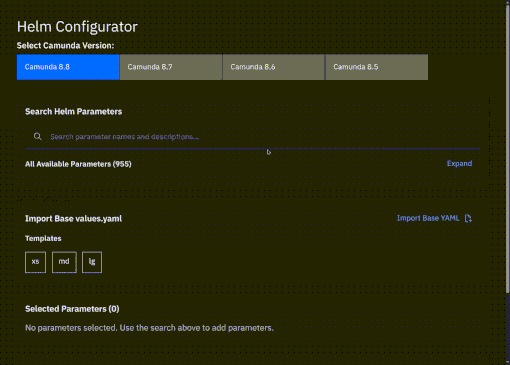This screenshot has width=510, height=365.
Task: Switch to Camunda 8.5 version
Action: [x=377, y=67]
